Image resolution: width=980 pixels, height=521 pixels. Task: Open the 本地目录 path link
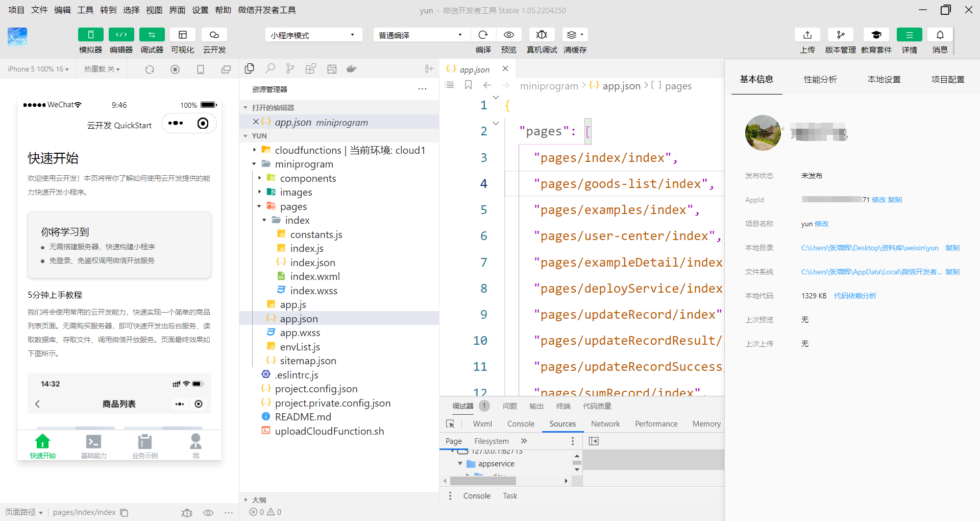click(x=870, y=248)
